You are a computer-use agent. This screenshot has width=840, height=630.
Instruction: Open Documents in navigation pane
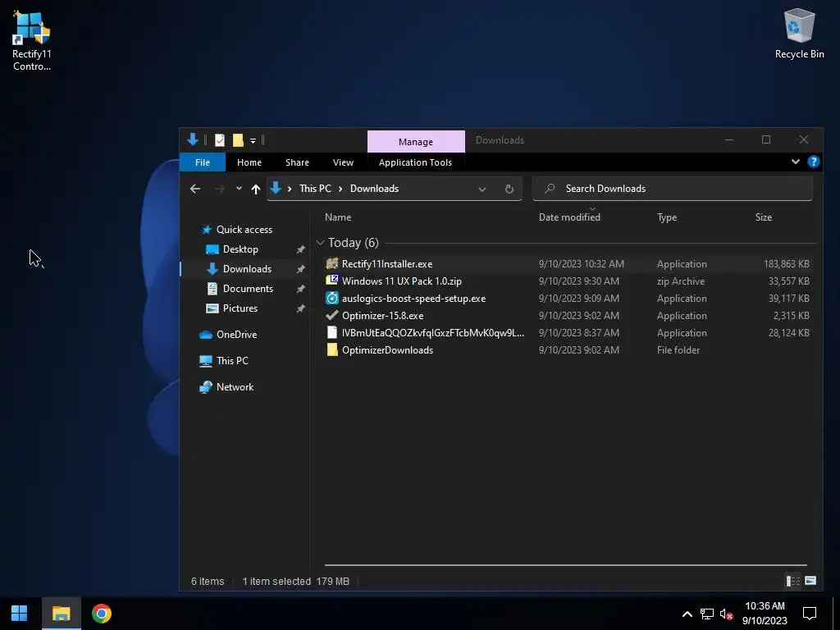(x=248, y=289)
